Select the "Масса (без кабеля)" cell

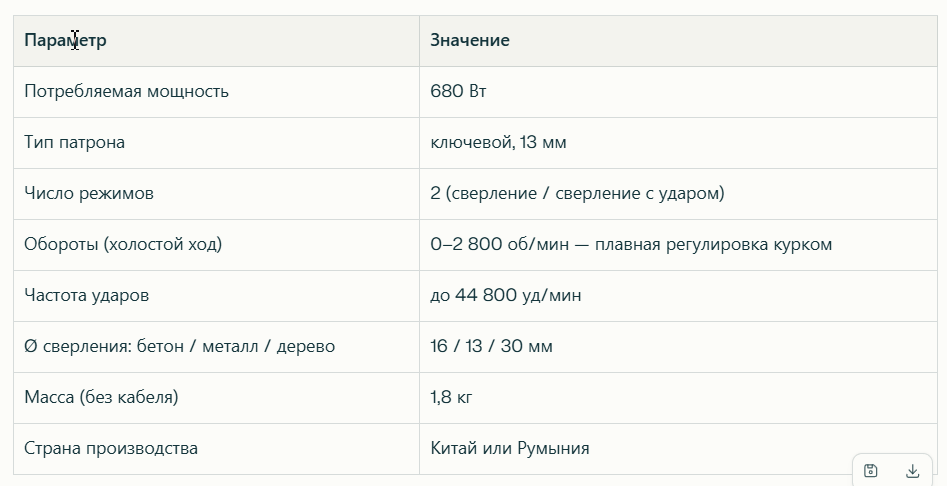pos(101,398)
